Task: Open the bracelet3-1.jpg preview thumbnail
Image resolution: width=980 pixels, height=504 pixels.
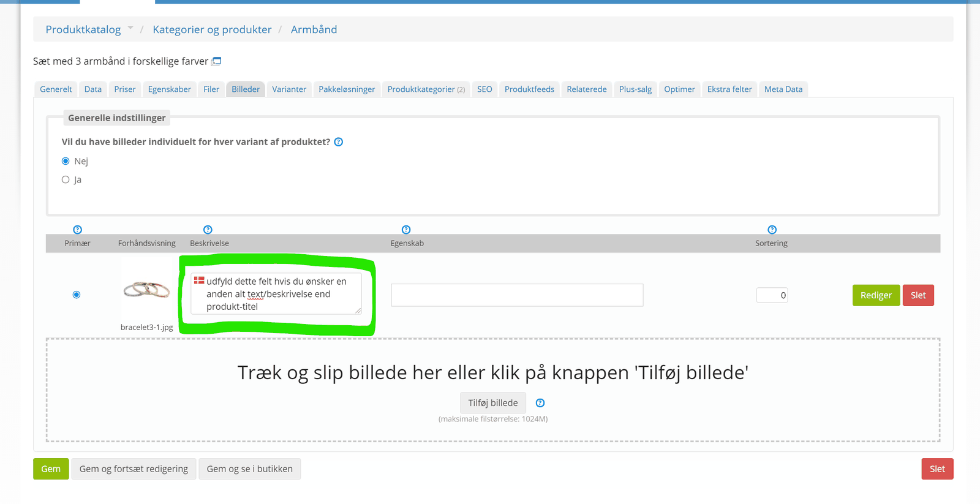Action: tap(146, 289)
